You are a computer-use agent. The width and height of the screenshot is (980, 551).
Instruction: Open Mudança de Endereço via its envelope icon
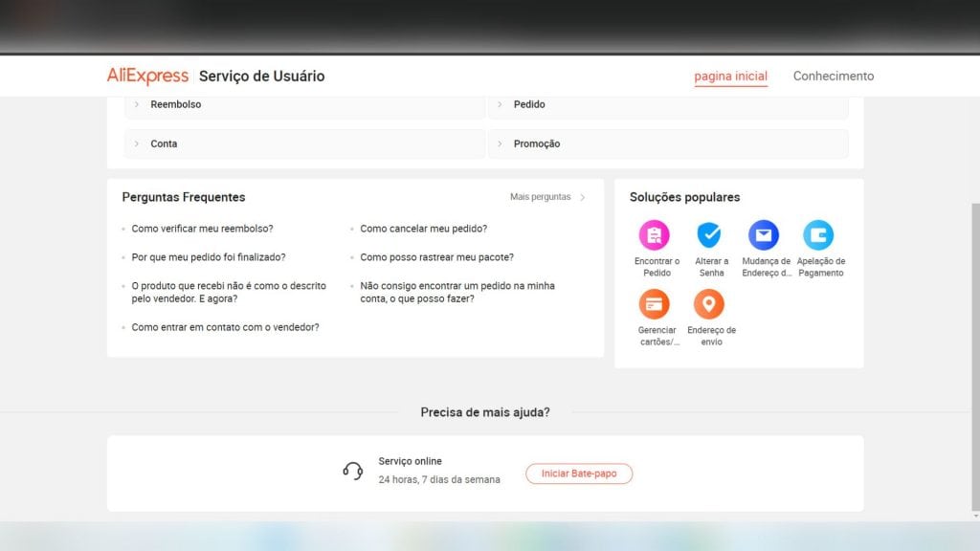765,234
